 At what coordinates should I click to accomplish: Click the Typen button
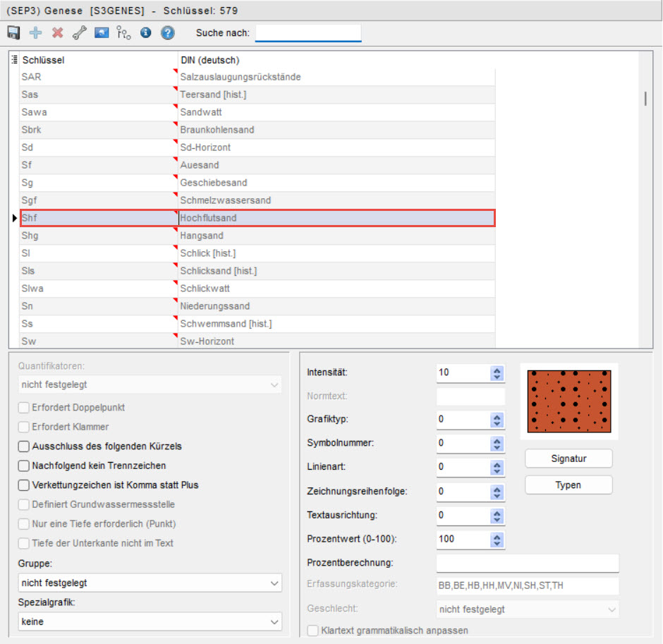pyautogui.click(x=568, y=485)
